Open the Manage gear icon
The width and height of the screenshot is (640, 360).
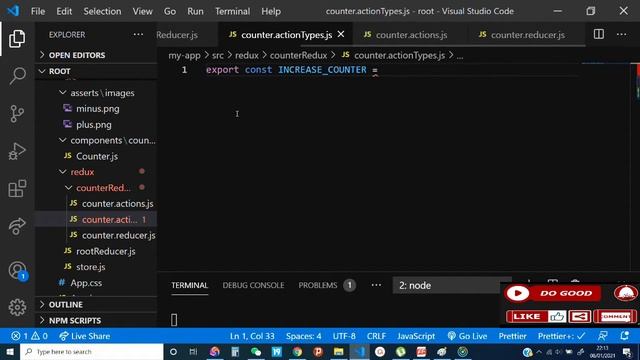click(17, 307)
